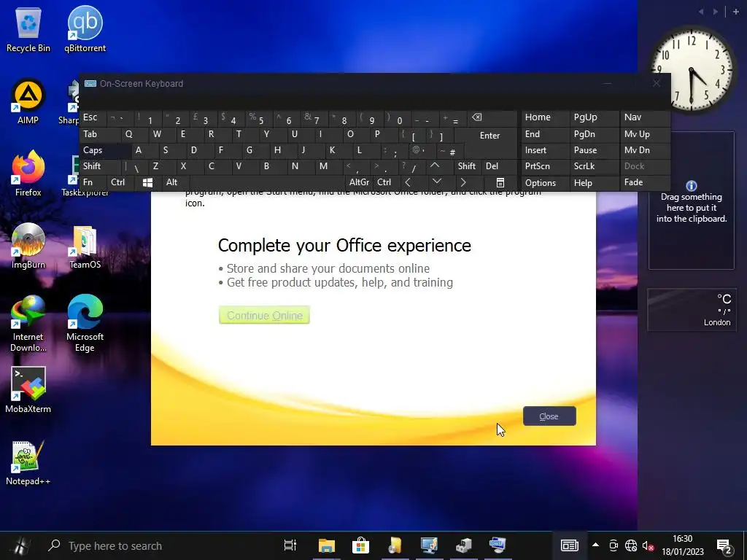Click PgDn key on On-Screen Keyboard
Viewport: 747px width, 560px height.
point(594,134)
